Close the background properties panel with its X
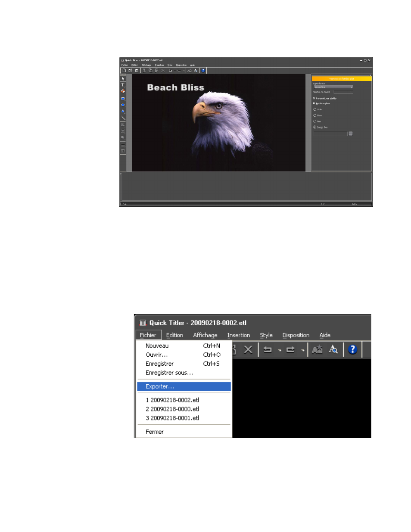 coord(370,75)
